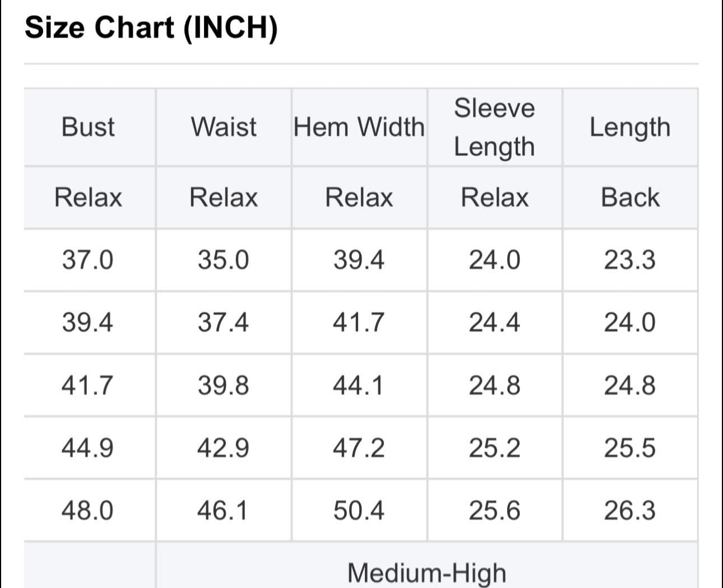Image resolution: width=723 pixels, height=588 pixels.
Task: Click hem width value 44.1
Action: (x=359, y=385)
